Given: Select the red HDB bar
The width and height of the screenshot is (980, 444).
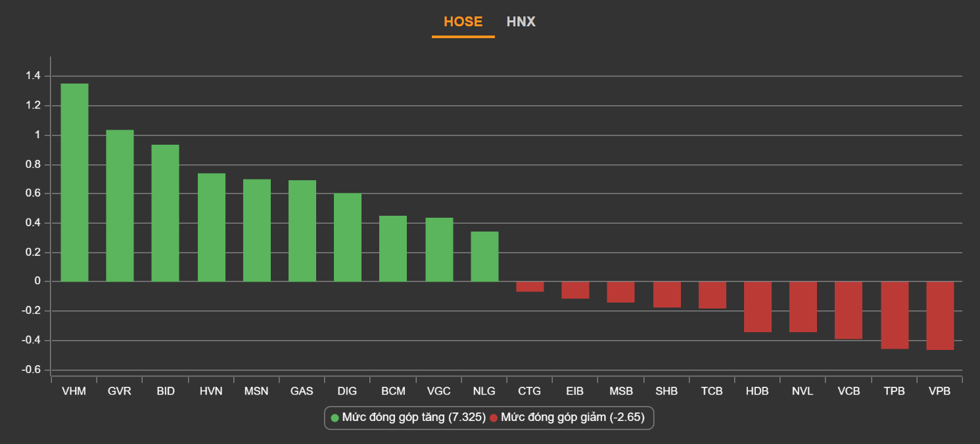Looking at the screenshot, I should pyautogui.click(x=757, y=307).
